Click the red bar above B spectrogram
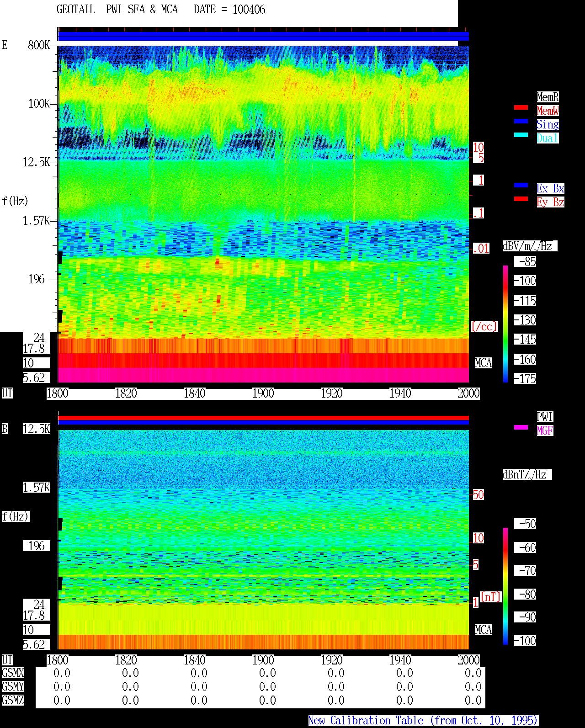585x728 pixels. (263, 418)
